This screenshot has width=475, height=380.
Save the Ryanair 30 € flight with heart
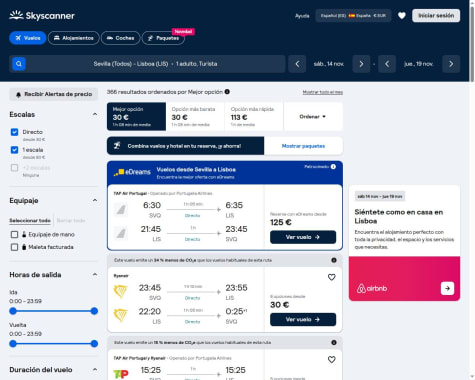pyautogui.click(x=331, y=277)
